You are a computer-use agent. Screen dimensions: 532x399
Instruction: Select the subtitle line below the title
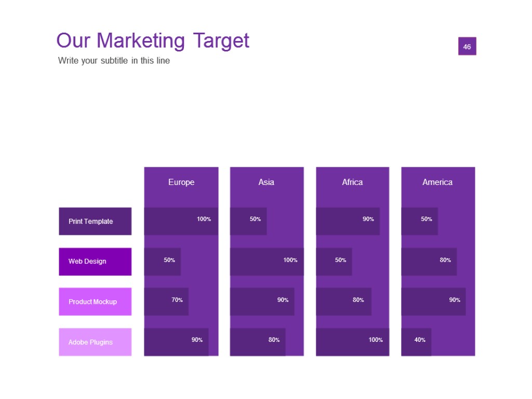point(114,61)
